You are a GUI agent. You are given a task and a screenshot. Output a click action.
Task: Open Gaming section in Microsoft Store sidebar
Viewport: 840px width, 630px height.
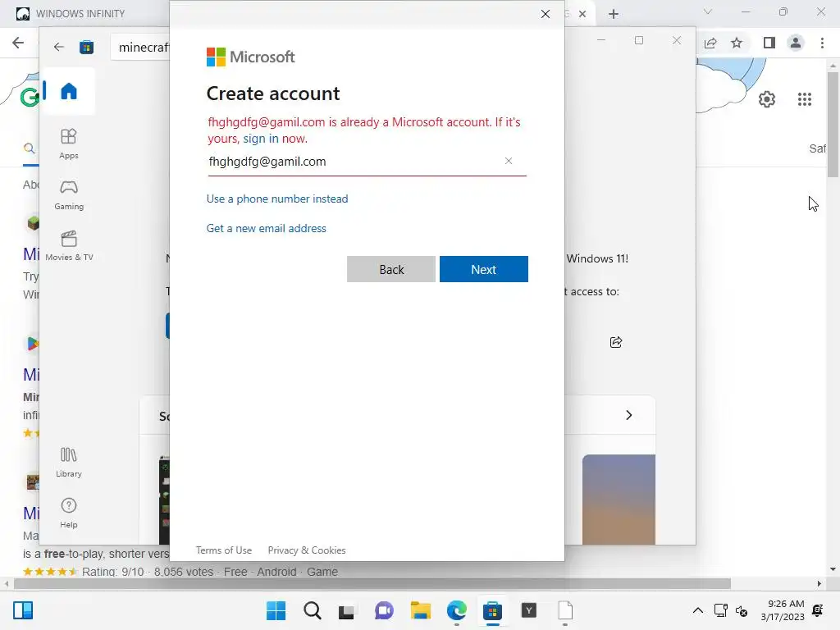pos(69,194)
